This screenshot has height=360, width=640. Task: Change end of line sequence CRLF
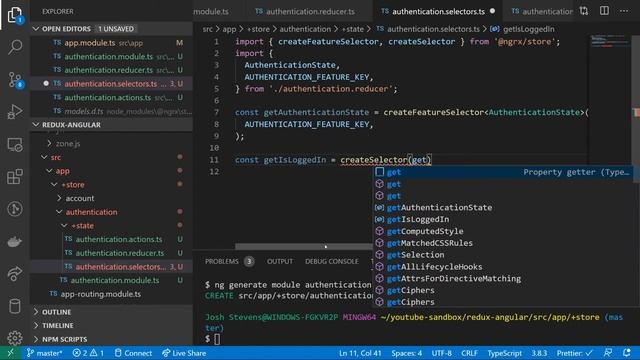pyautogui.click(x=469, y=353)
